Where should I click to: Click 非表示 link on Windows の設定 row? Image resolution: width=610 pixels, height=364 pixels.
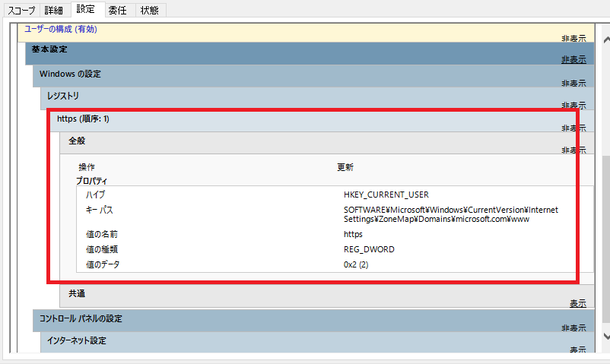(573, 83)
